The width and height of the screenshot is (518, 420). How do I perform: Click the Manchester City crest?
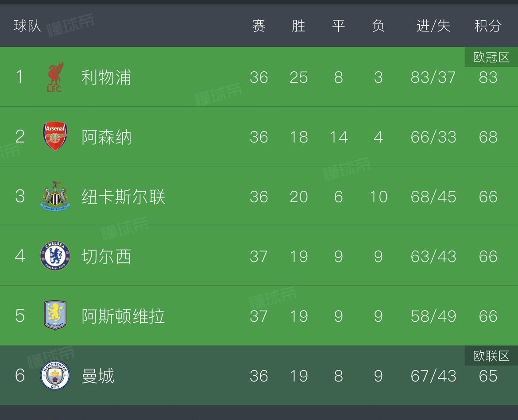[x=55, y=375]
